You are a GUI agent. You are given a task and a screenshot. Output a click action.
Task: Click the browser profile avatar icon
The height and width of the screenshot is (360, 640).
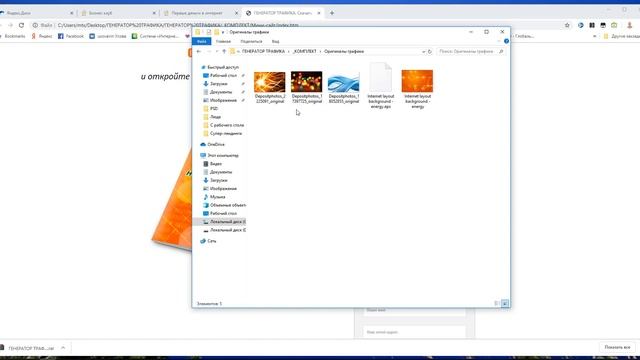pyautogui.click(x=629, y=25)
